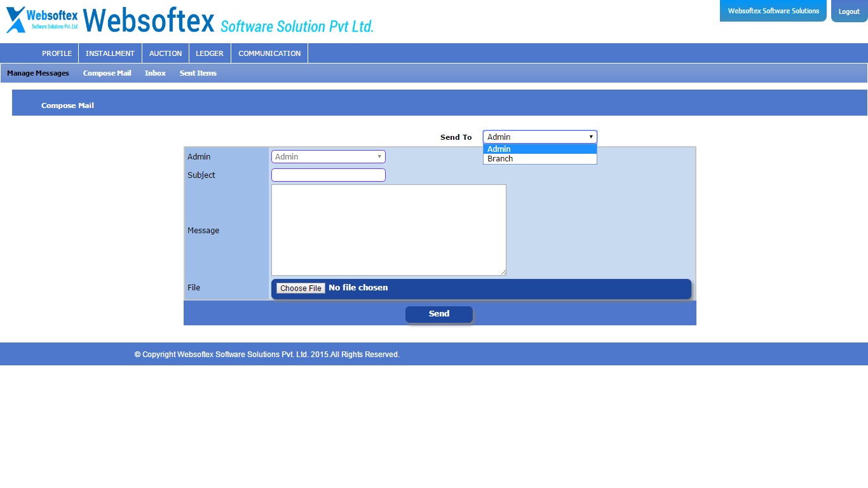Choose Admin option in Send To list
868x488 pixels.
point(540,149)
